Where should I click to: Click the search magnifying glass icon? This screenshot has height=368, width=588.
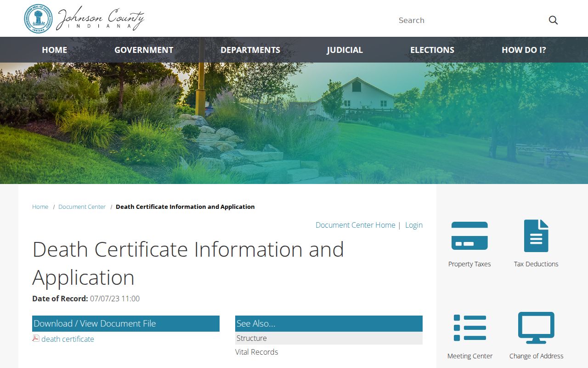[x=553, y=20]
